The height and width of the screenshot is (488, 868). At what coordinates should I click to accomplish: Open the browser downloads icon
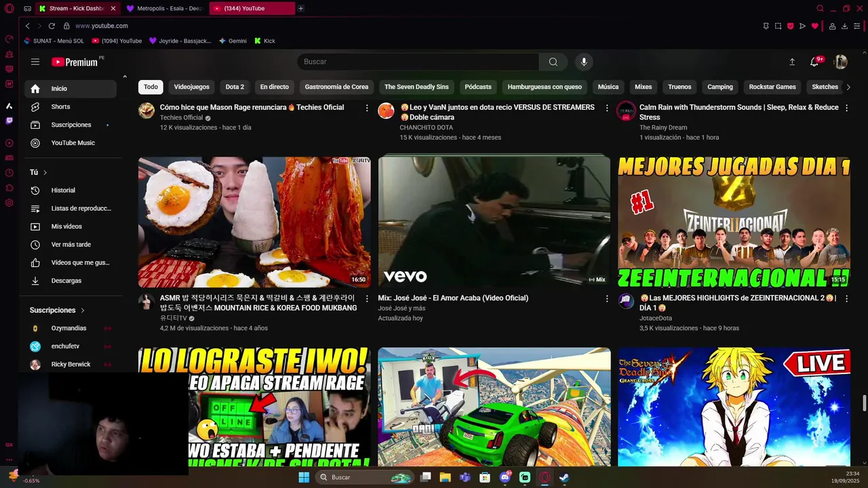click(x=845, y=26)
